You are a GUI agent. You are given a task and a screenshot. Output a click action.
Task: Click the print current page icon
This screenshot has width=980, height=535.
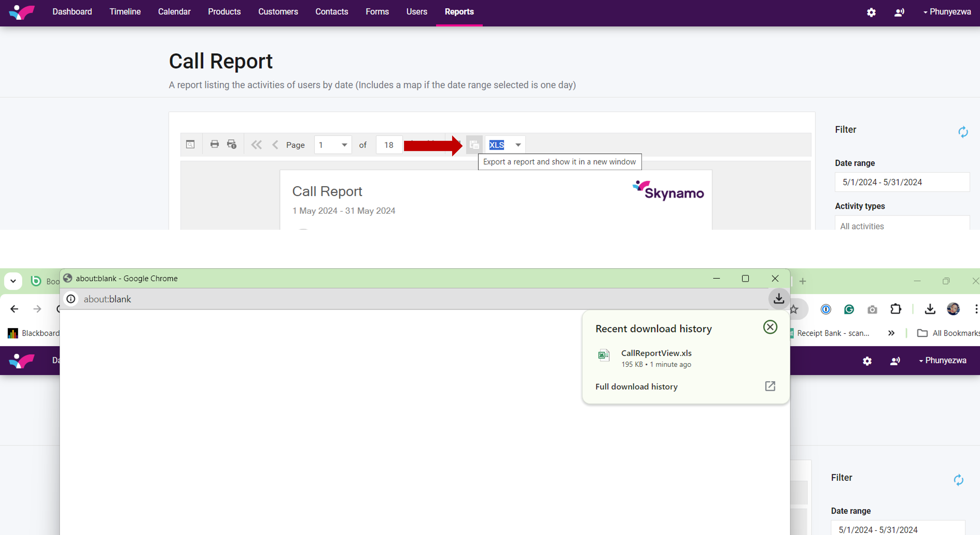pos(232,144)
